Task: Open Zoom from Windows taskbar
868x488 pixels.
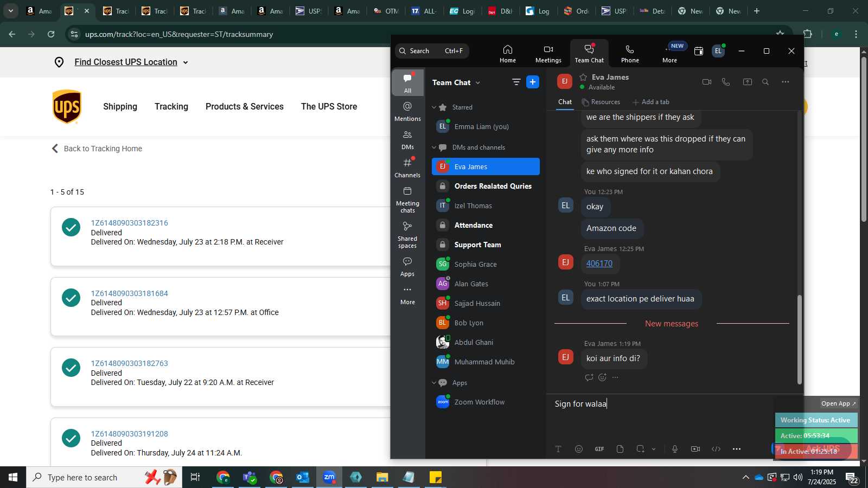Action: [x=329, y=477]
